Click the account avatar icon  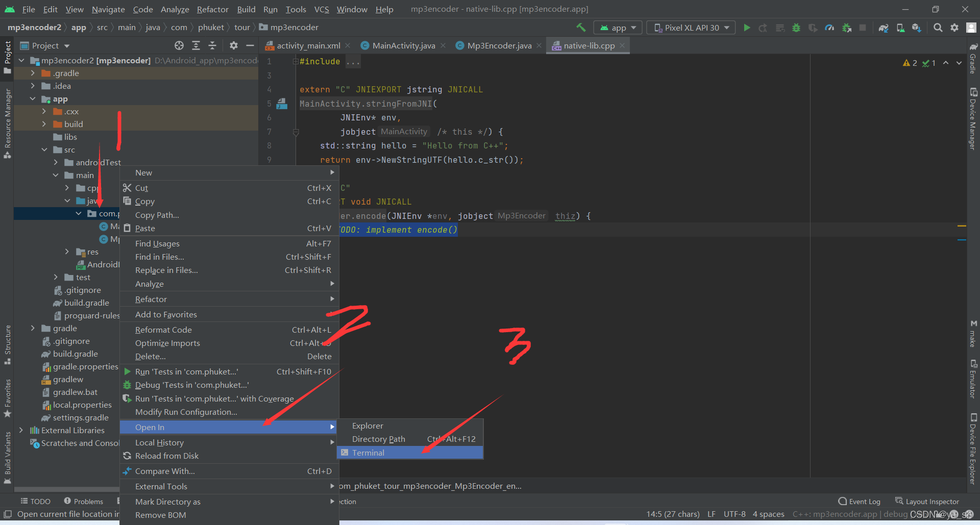tap(971, 28)
